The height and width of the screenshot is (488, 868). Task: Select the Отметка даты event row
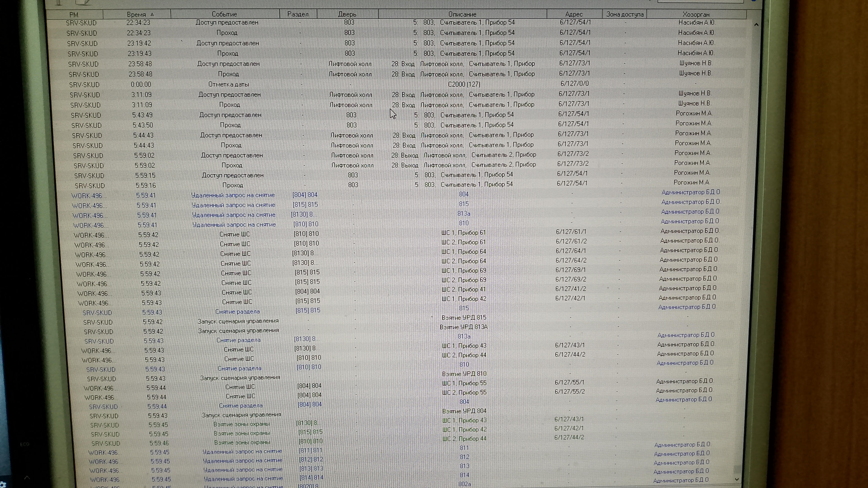229,84
